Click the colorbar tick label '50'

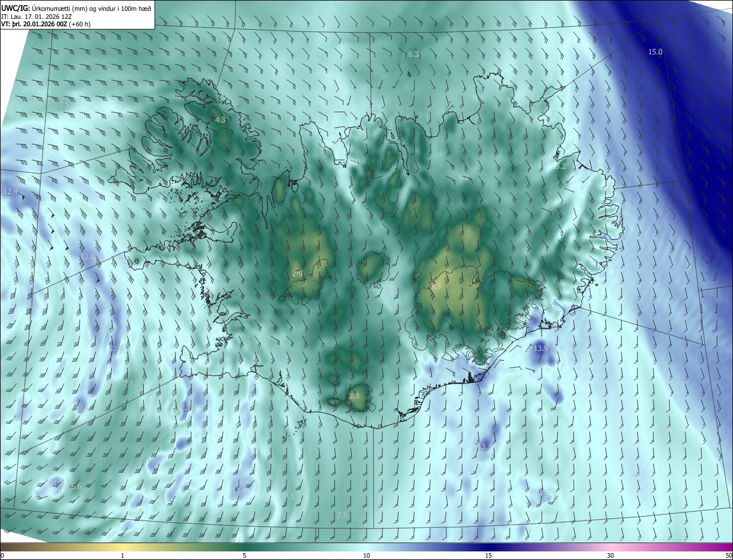pos(728,555)
